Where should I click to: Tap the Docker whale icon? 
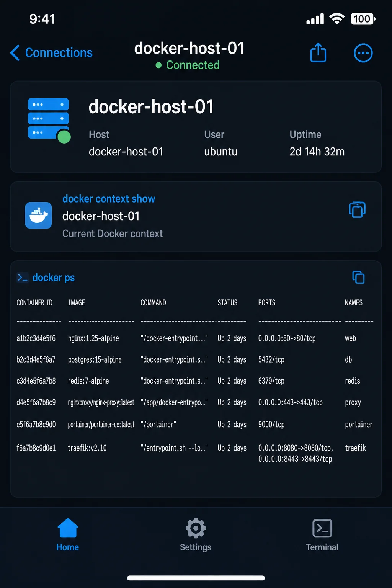click(x=38, y=215)
